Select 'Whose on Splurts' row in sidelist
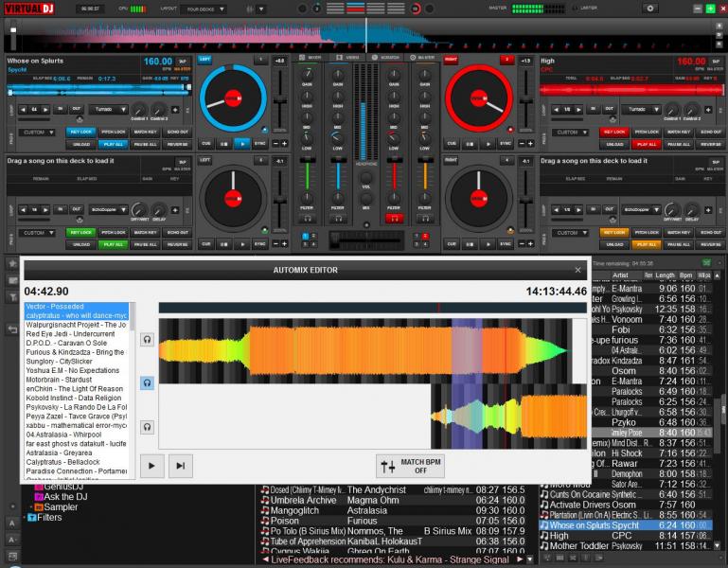The height and width of the screenshot is (568, 728). [x=626, y=525]
